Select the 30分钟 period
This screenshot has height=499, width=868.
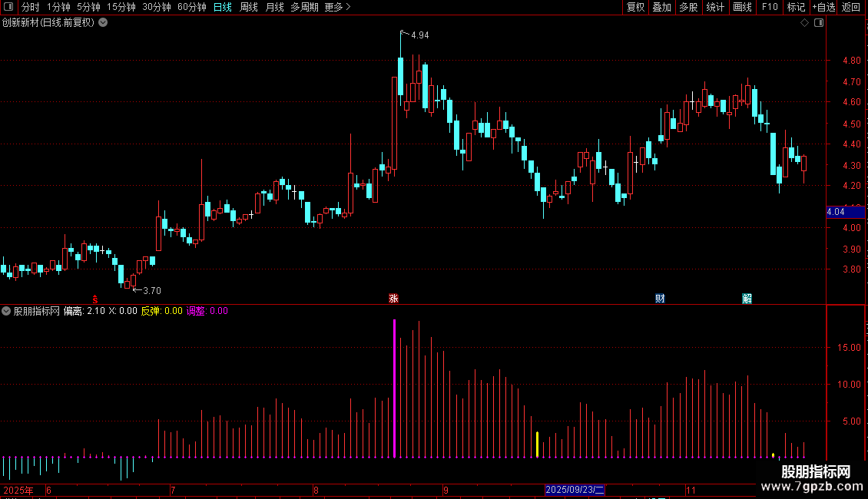pos(157,7)
